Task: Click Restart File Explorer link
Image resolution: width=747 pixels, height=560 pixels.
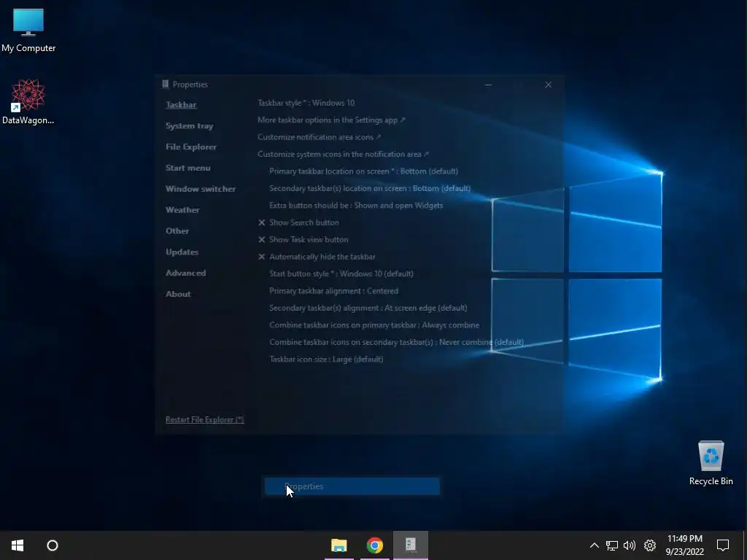Action: pyautogui.click(x=205, y=419)
